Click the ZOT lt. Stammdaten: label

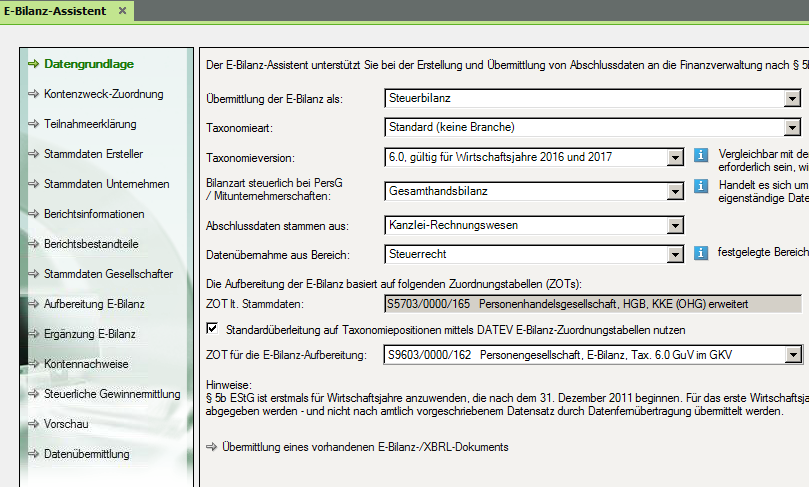coord(255,304)
